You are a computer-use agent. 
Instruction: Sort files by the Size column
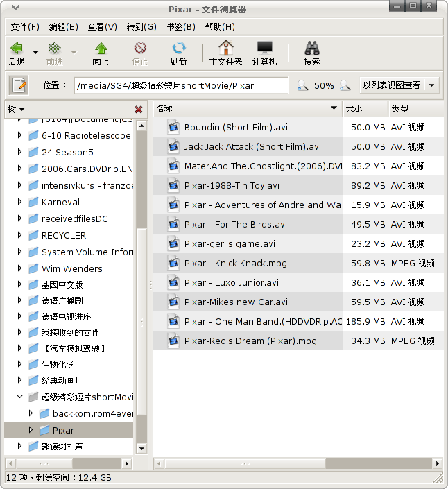[365, 108]
